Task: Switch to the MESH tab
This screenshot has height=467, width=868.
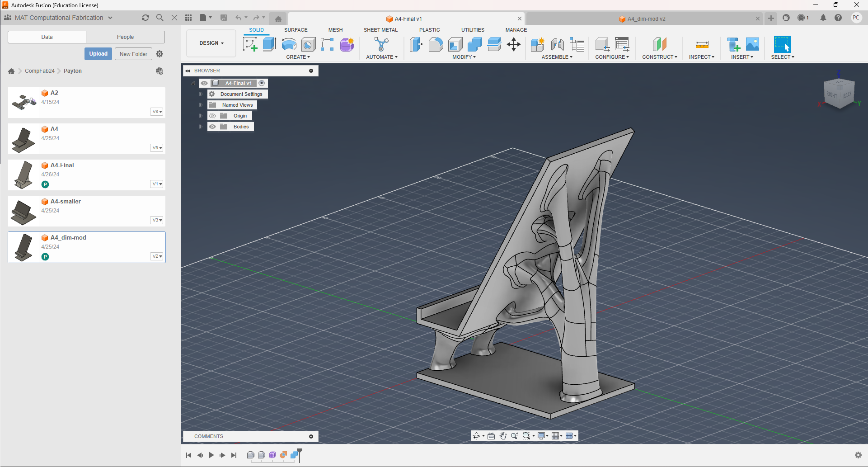Action: (x=336, y=30)
